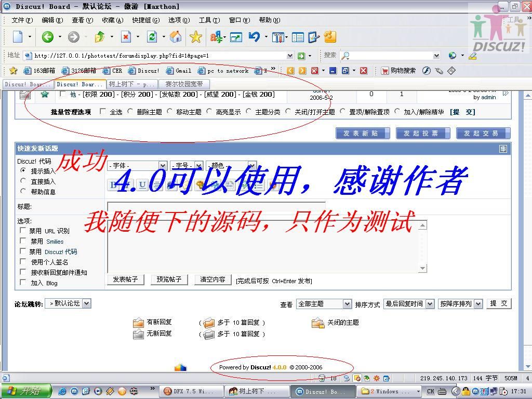Click the red close-all-tabs X icon

click(x=364, y=71)
